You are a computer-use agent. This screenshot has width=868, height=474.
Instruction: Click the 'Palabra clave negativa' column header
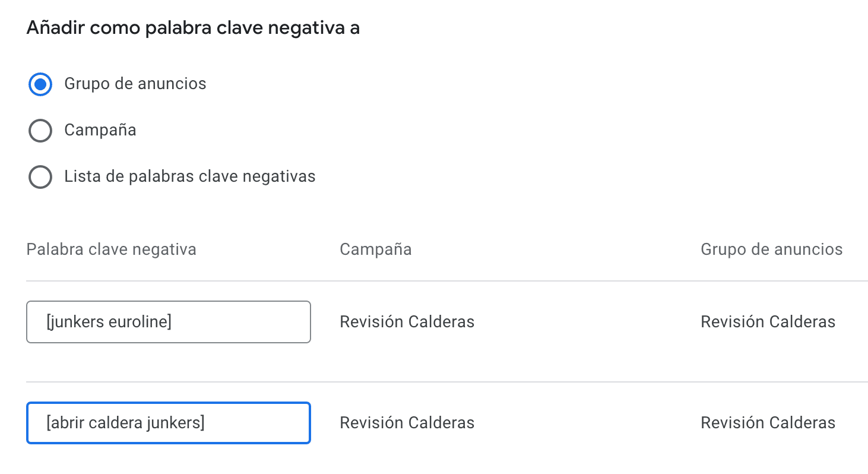pos(111,249)
